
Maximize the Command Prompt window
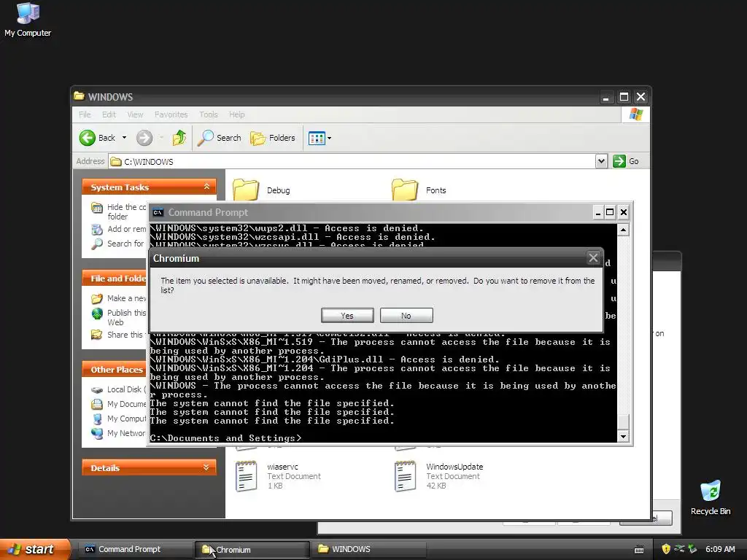pyautogui.click(x=610, y=212)
